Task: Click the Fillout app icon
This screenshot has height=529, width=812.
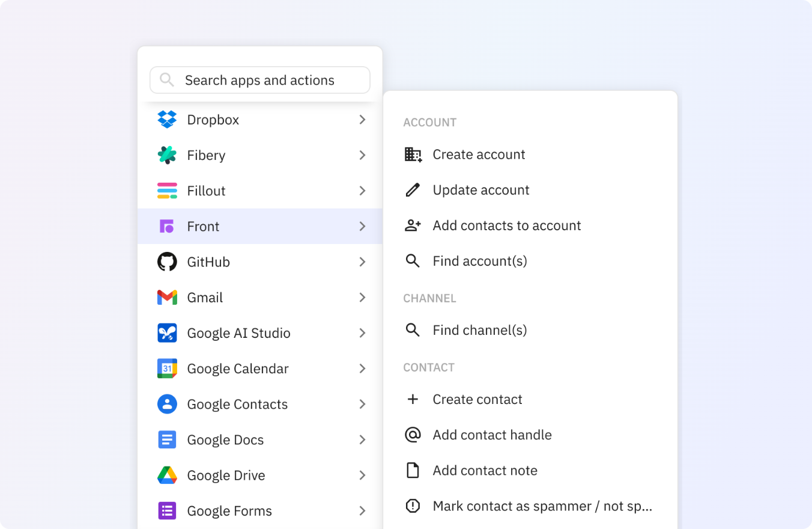Action: tap(167, 191)
